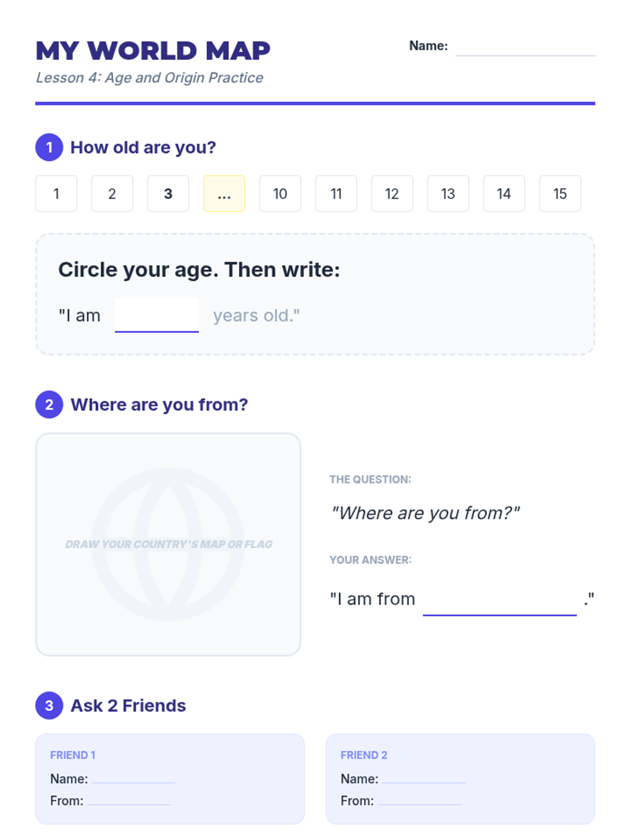Click the Friend 1 From blank
This screenshot has width=630, height=840.
click(129, 800)
